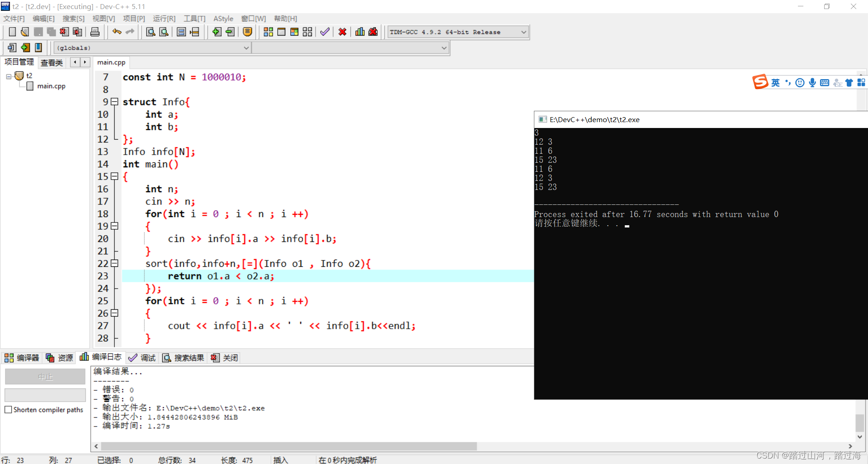The height and width of the screenshot is (464, 868).
Task: Click the Sogou skin shirt icon
Action: click(x=849, y=82)
